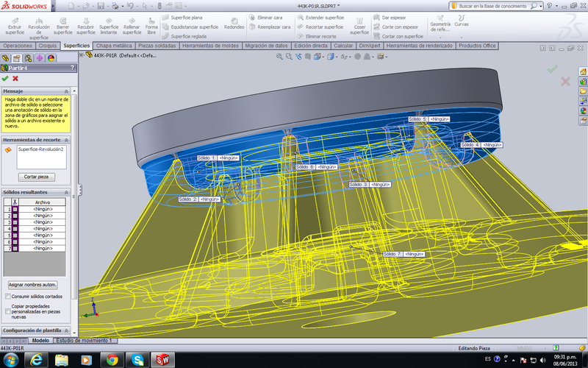Enable Consumir sólidos cortados checkbox
This screenshot has width=588, height=368.
7,297
